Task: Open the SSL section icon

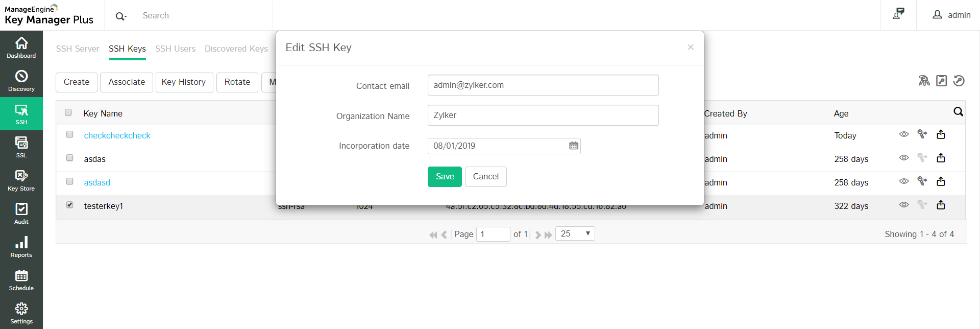Action: point(21,147)
